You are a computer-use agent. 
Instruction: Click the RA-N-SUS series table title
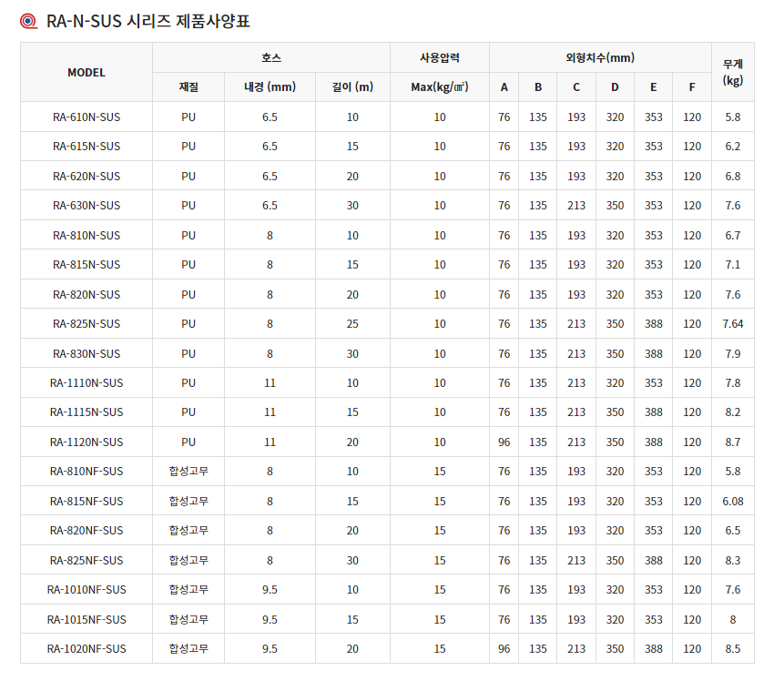(148, 20)
